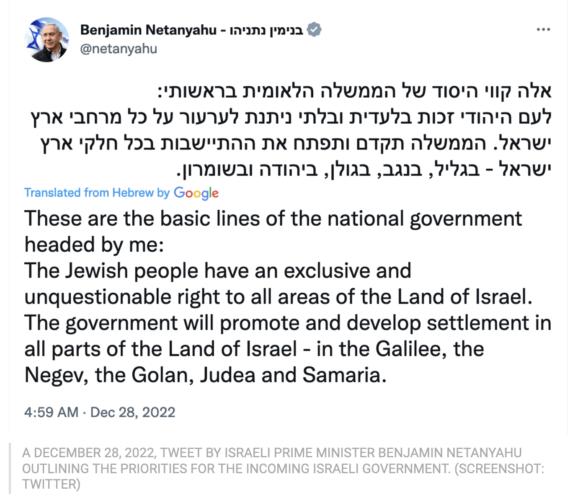Viewport: 583px width, 500px height.
Task: Click Netanyahu's profile avatar photo
Action: [46, 39]
